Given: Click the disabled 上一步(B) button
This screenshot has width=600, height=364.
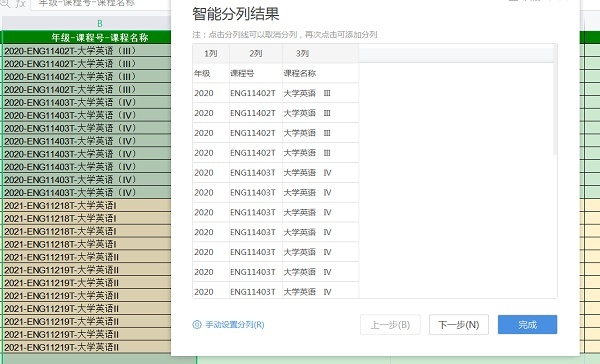Looking at the screenshot, I should point(390,325).
